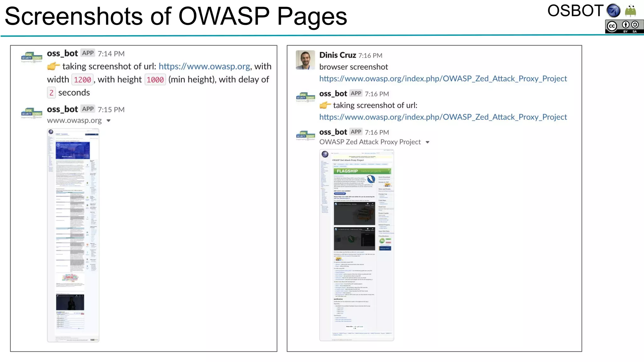Click the 7:14 PM timestamp
This screenshot has width=644, height=362.
[x=111, y=54]
